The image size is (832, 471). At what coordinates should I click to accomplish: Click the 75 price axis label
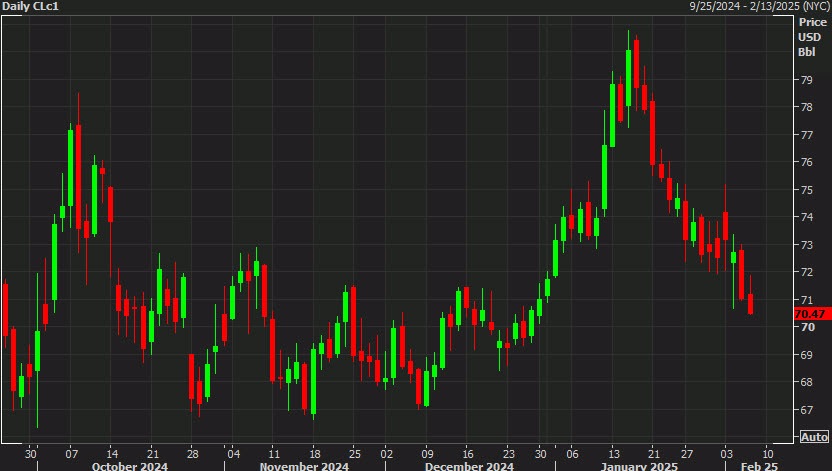(807, 190)
